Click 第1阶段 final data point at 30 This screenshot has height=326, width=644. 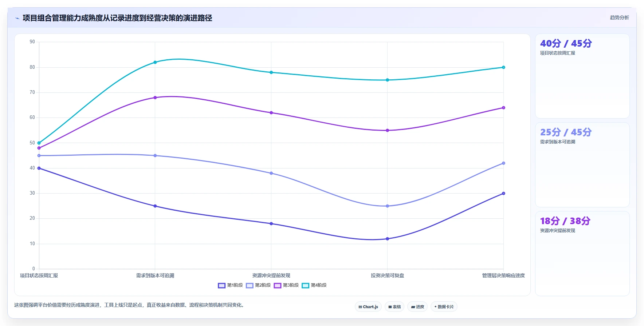coord(503,194)
